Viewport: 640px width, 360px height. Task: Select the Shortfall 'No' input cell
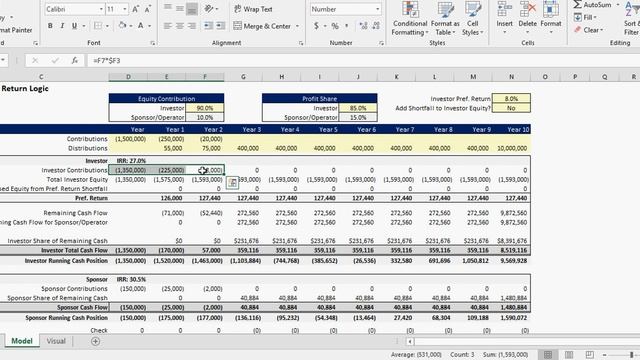point(511,108)
